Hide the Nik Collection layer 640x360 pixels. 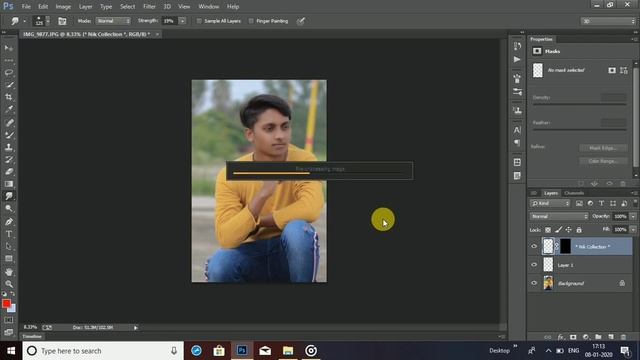point(534,247)
